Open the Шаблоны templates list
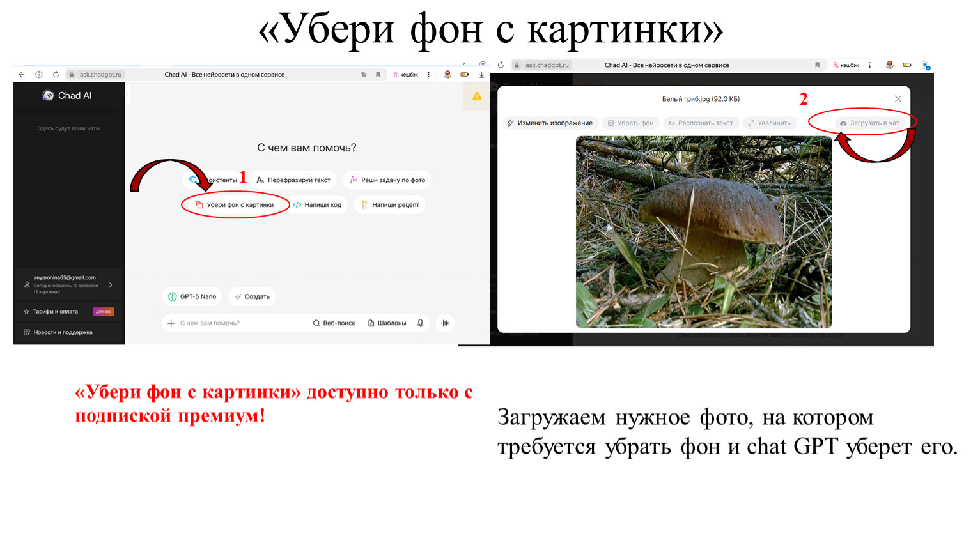The width and height of the screenshot is (980, 552). pyautogui.click(x=387, y=323)
